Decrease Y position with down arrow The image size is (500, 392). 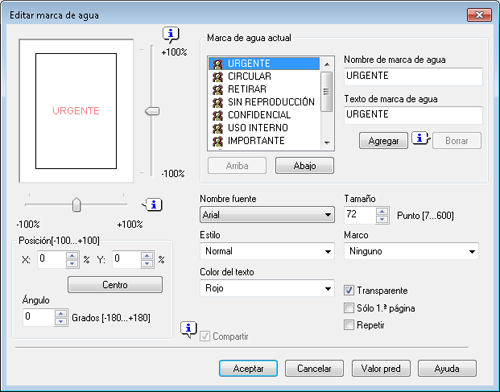click(147, 264)
